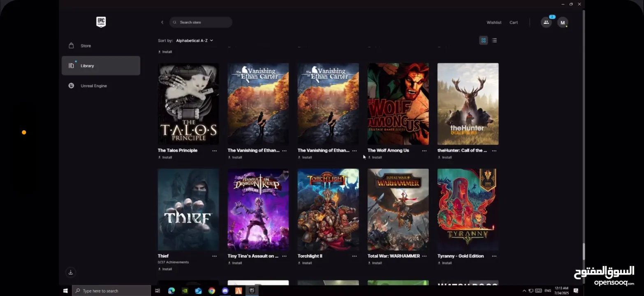Install Thief
The height and width of the screenshot is (296, 644).
(x=165, y=269)
